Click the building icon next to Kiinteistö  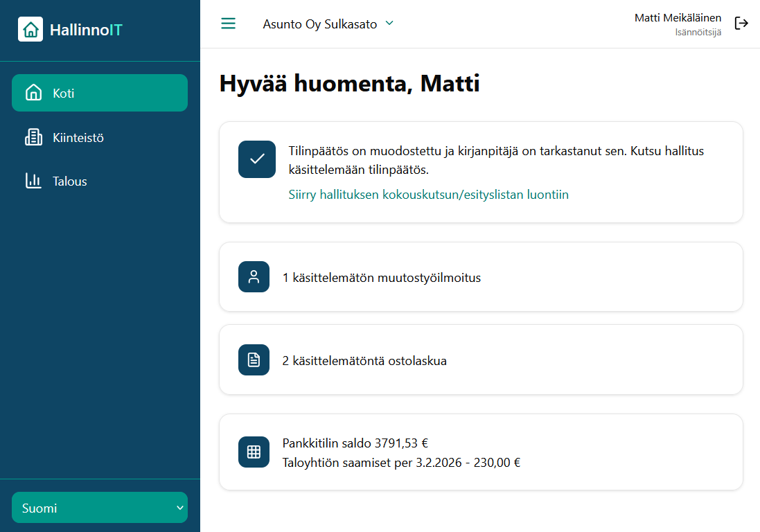[33, 137]
